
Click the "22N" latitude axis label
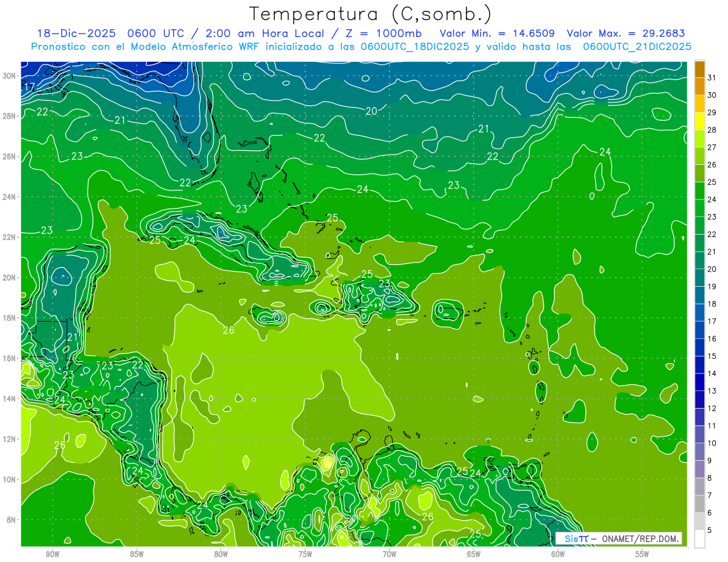(9, 237)
